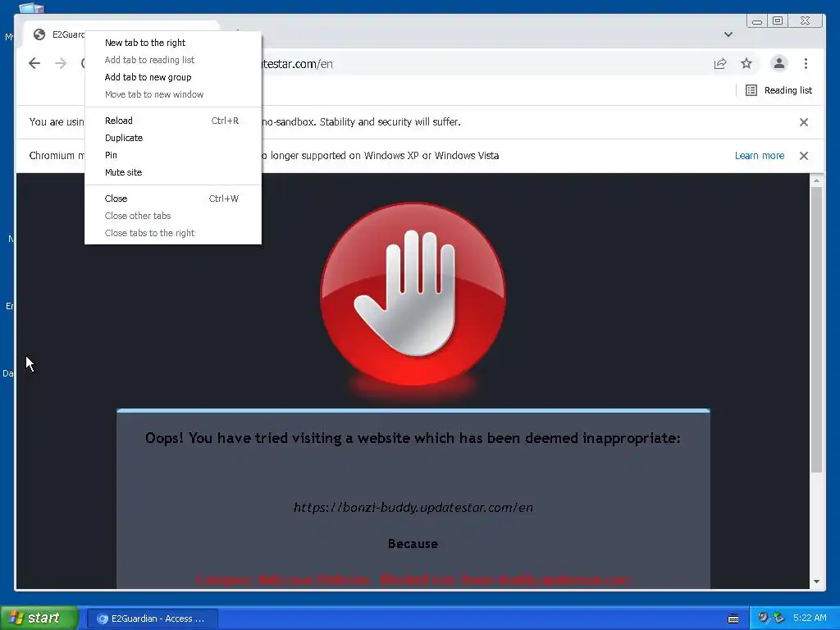Open the share page icon in address bar
The height and width of the screenshot is (630, 840).
720,64
